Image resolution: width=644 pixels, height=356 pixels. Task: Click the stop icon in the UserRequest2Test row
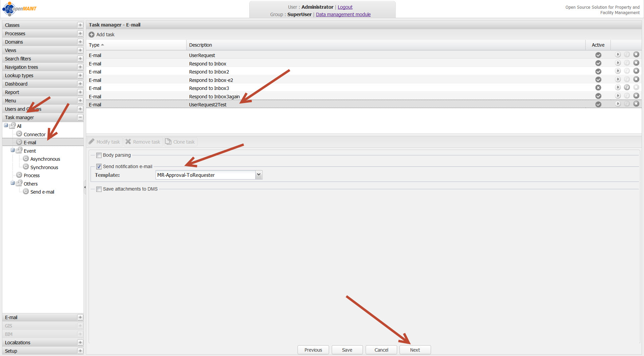click(636, 104)
